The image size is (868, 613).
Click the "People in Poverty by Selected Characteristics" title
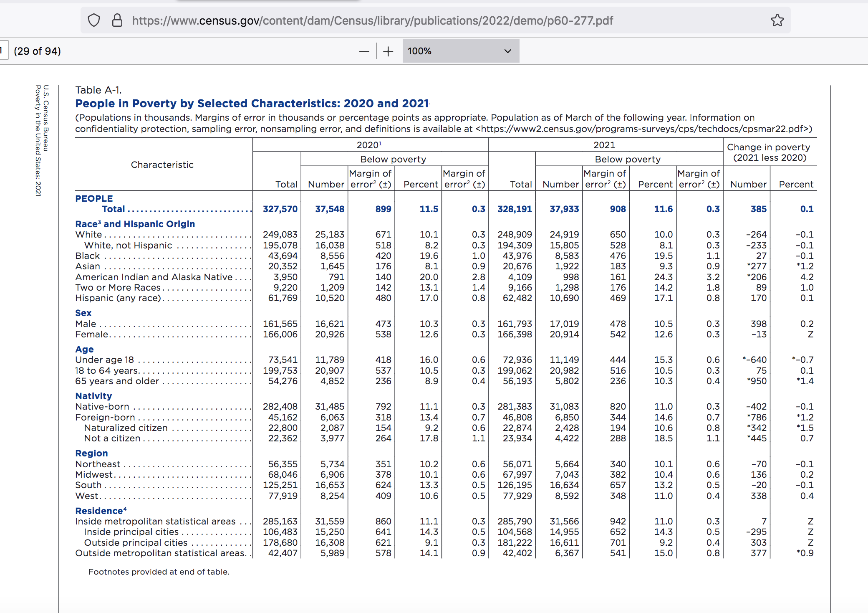pos(252,103)
